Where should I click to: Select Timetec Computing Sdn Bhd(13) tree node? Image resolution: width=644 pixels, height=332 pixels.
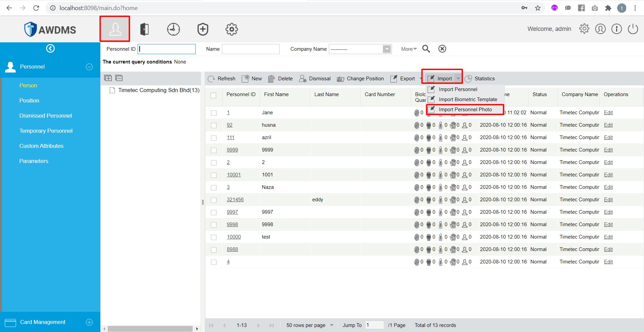[159, 90]
